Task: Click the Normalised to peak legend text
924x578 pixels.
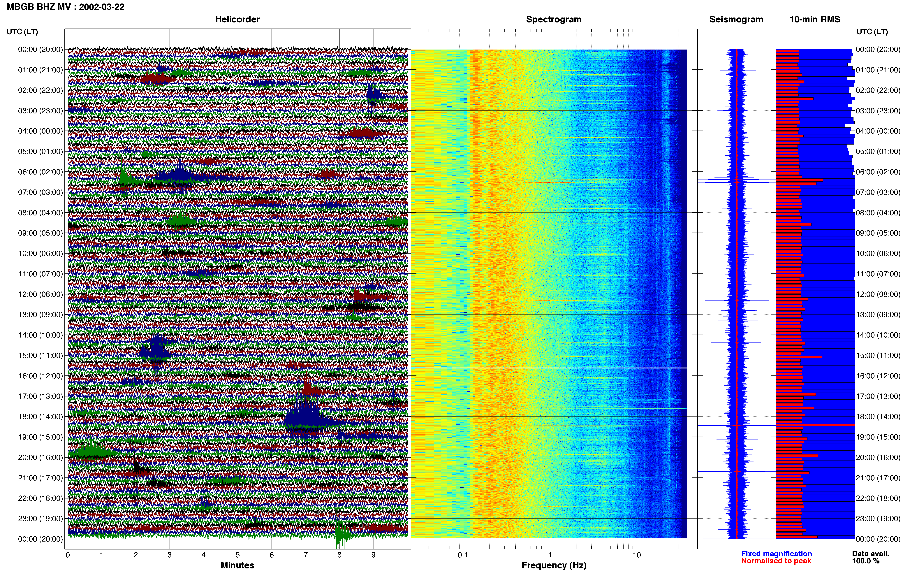Action: (x=776, y=561)
